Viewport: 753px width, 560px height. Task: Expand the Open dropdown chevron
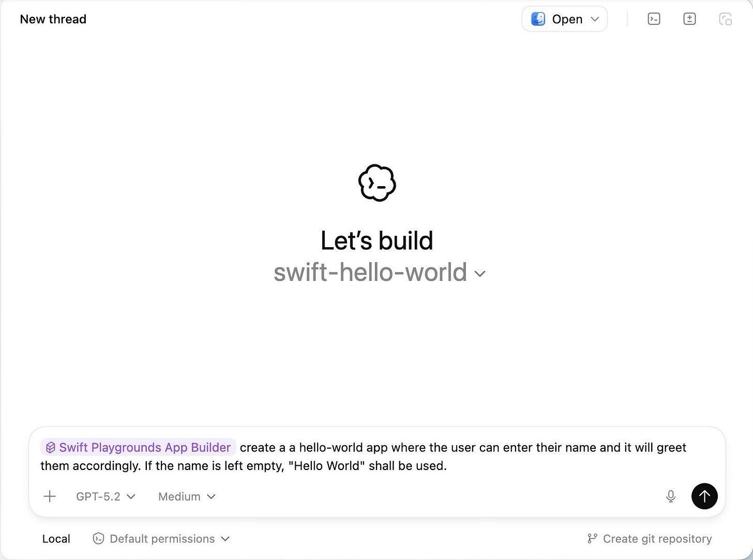[x=595, y=19]
